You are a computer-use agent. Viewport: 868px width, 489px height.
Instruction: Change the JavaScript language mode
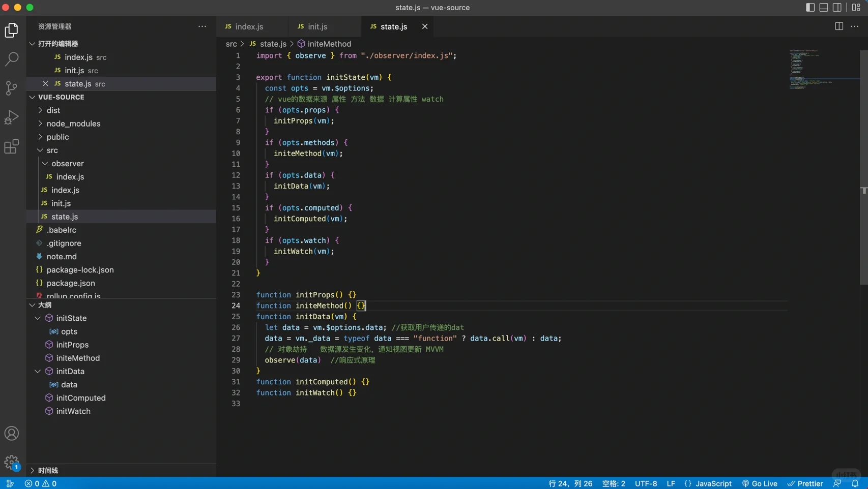tap(713, 483)
